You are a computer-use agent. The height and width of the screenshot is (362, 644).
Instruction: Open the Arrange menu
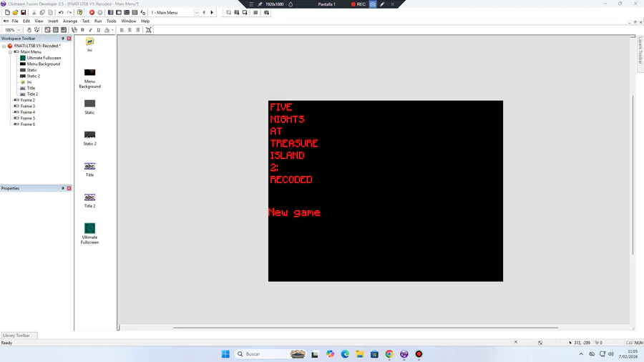tap(70, 21)
